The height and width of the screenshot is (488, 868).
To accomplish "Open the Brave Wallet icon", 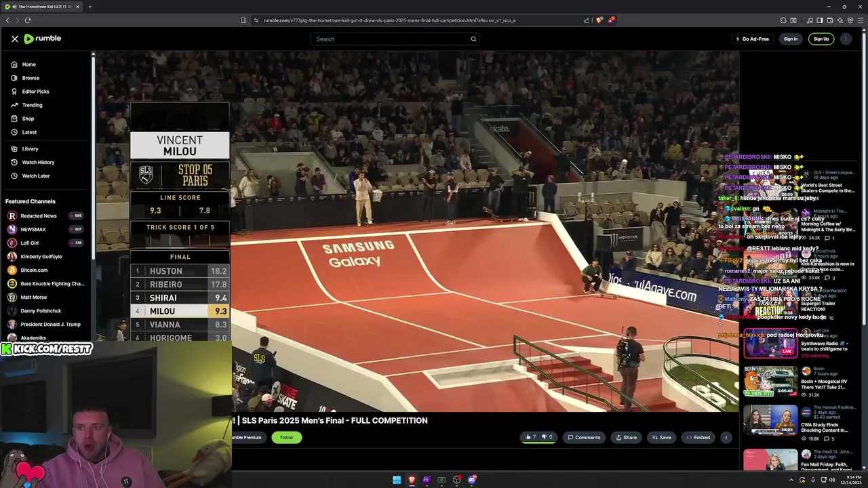I will (829, 20).
